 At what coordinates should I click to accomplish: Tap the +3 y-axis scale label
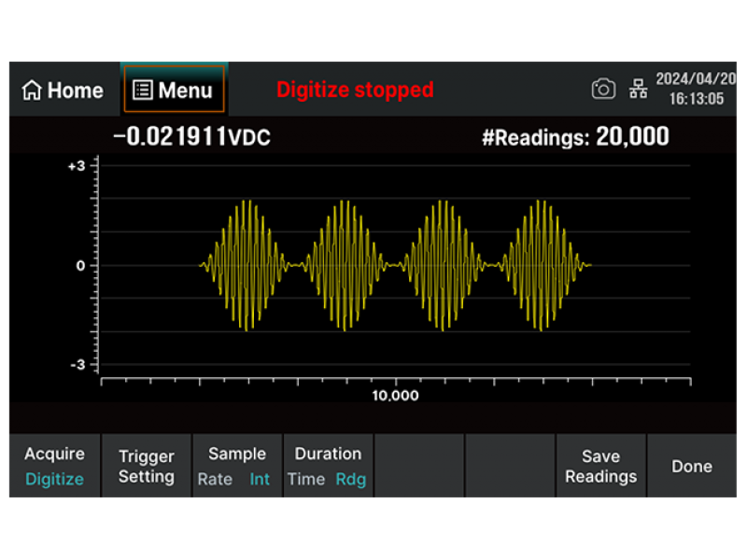point(77,166)
